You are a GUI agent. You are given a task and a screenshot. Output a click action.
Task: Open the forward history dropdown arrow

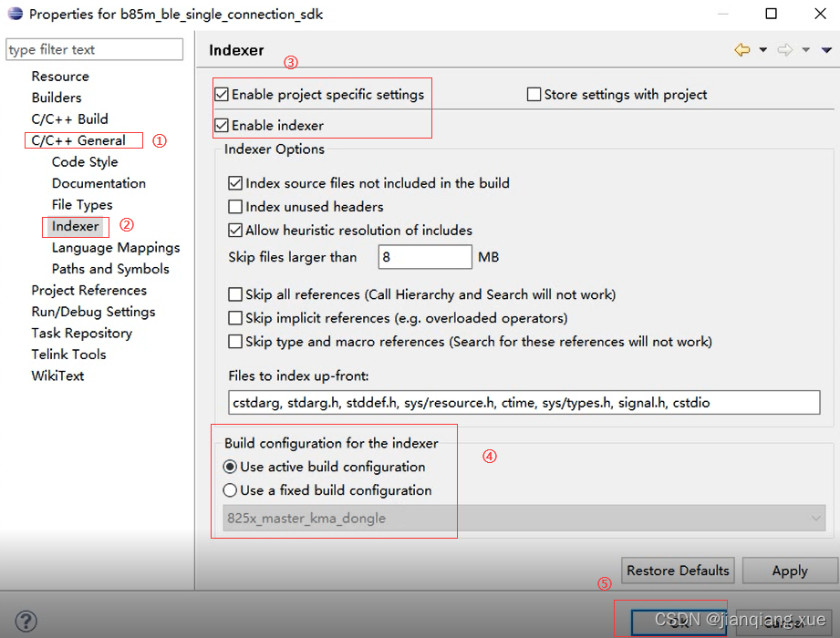tap(805, 50)
